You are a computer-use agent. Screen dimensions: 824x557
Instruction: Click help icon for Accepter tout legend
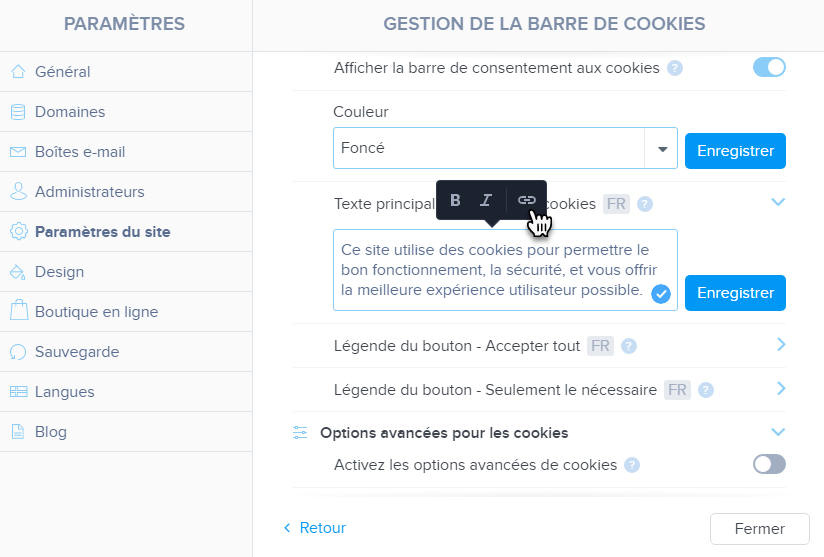(629, 346)
